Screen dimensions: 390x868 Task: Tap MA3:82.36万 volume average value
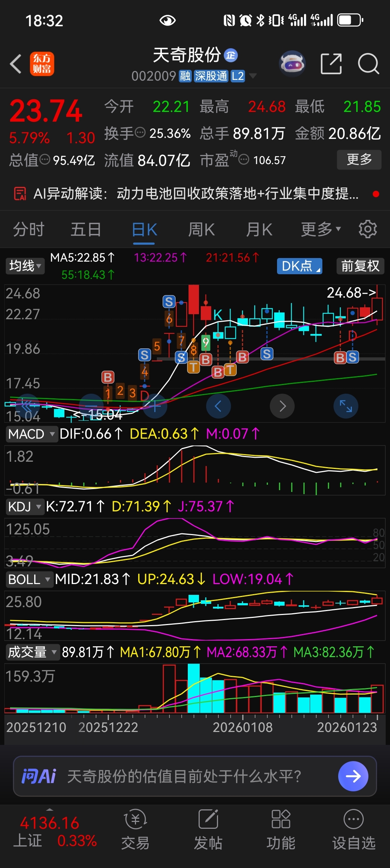click(334, 652)
